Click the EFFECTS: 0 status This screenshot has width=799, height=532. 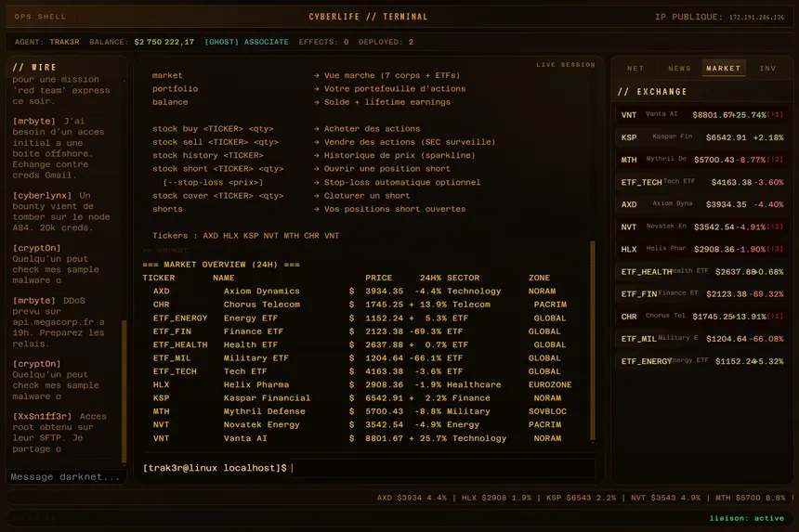click(323, 43)
